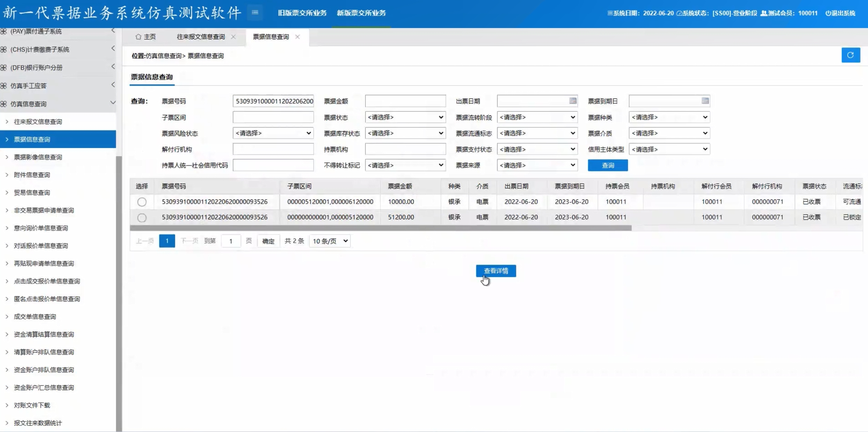This screenshot has height=432, width=868.
Task: Click the table horizontal scrollbar
Action: (x=380, y=228)
